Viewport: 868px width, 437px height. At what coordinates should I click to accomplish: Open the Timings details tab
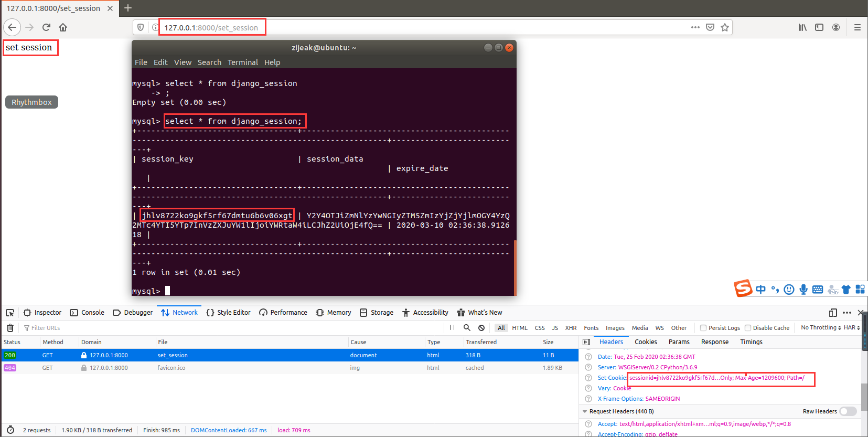tap(751, 342)
